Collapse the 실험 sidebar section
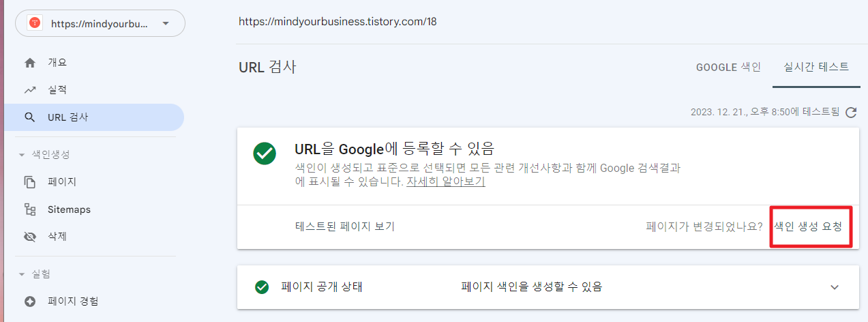This screenshot has width=868, height=322. [x=22, y=274]
